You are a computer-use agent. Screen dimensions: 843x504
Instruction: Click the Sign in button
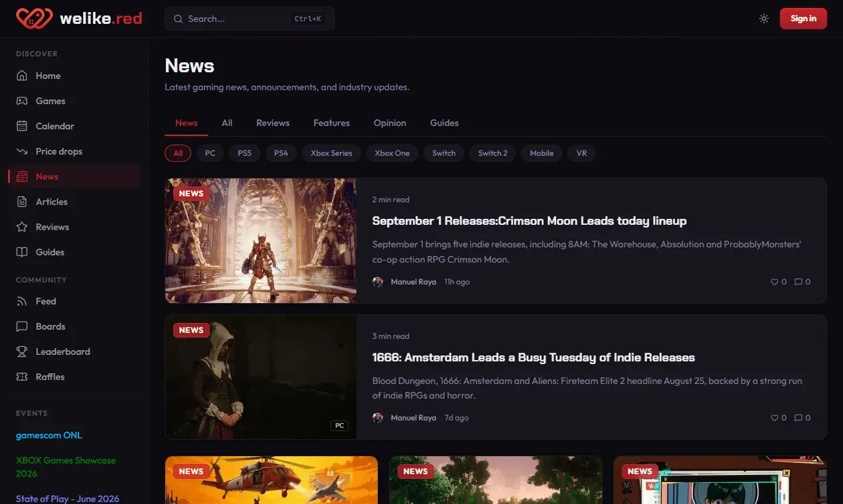coord(803,19)
